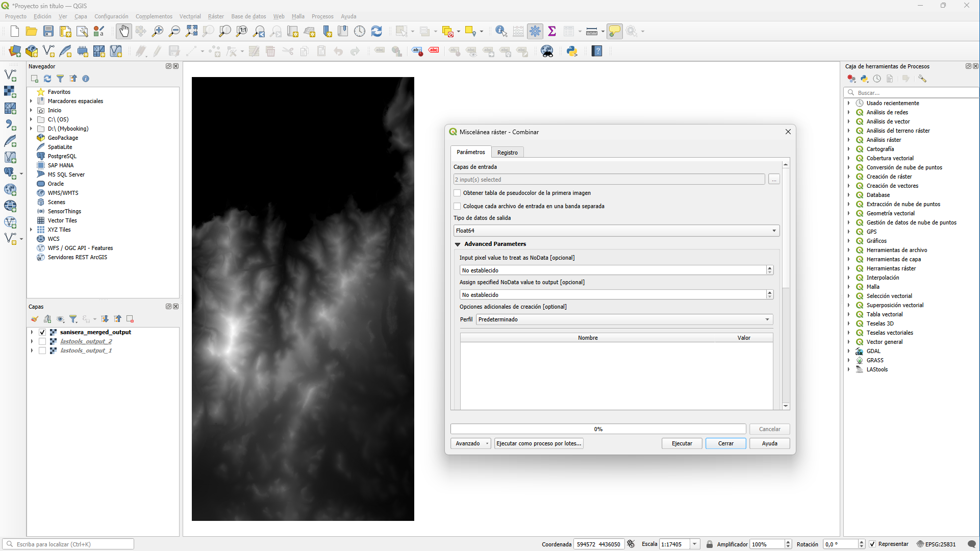Click the Refresh map icon
The image size is (980, 551).
[376, 31]
